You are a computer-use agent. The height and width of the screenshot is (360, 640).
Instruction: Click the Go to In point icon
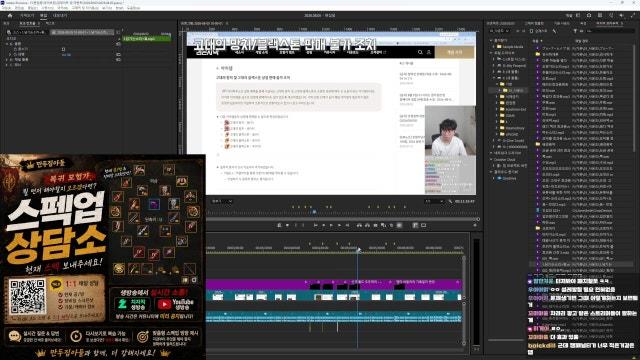point(316,225)
